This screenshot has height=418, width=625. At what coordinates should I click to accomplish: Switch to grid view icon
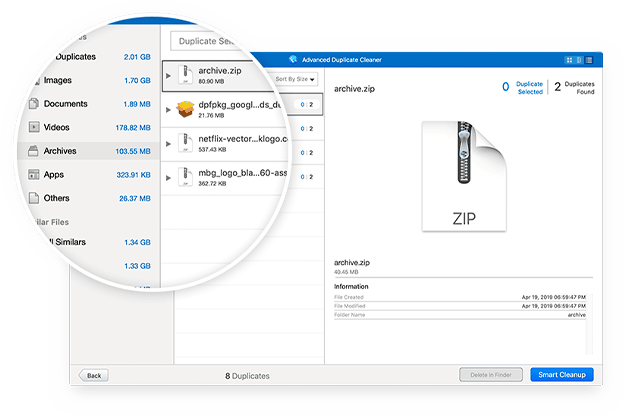point(569,60)
